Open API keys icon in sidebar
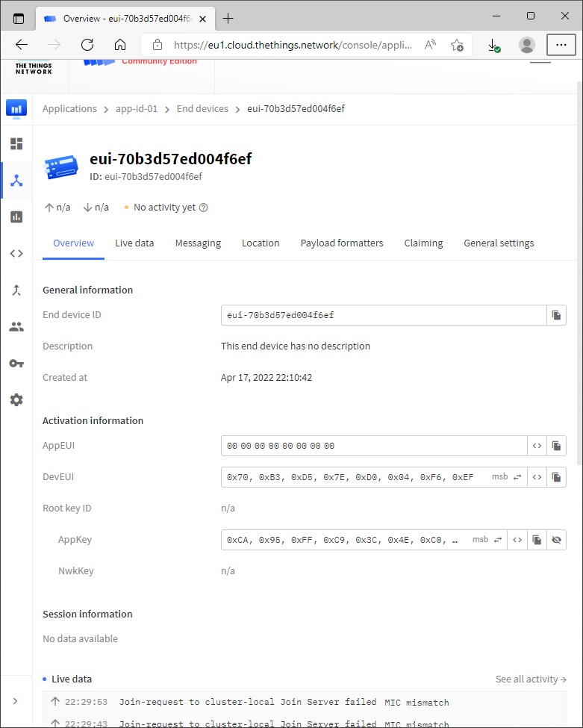This screenshot has width=583, height=728. [16, 363]
